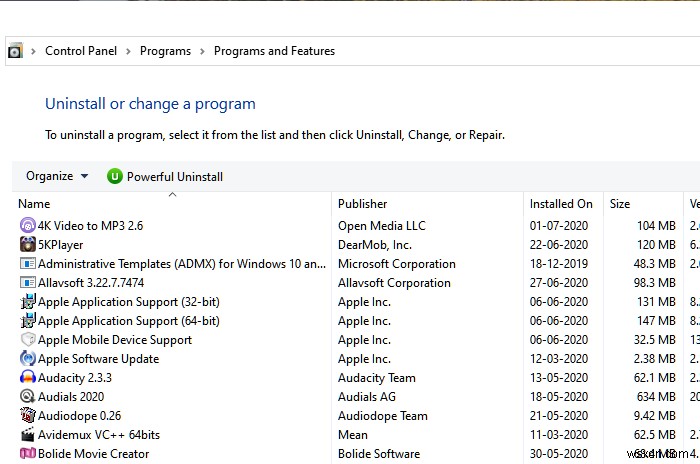Image resolution: width=700 pixels, height=464 pixels.
Task: Select the Audacity headphones icon
Action: 28,378
